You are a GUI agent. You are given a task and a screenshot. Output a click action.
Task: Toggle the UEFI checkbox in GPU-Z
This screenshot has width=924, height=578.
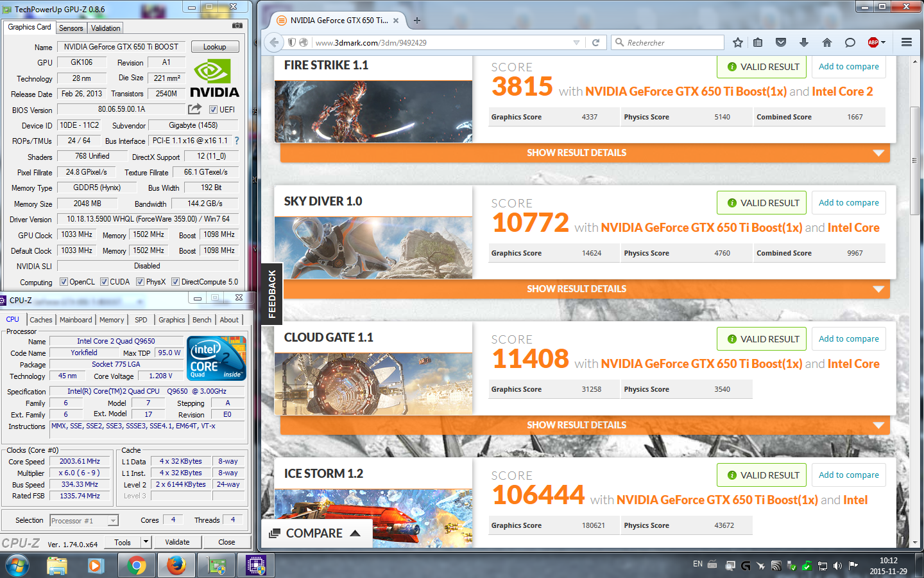pyautogui.click(x=213, y=110)
